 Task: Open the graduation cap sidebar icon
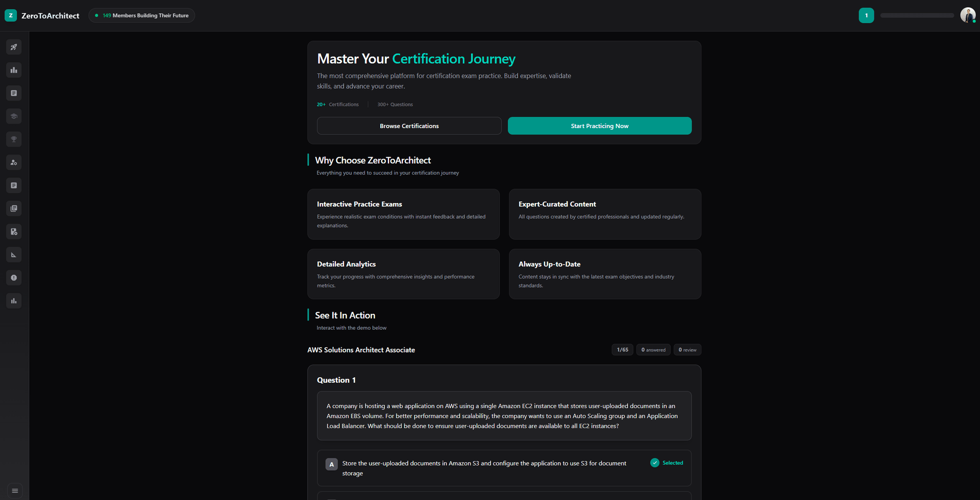click(14, 116)
